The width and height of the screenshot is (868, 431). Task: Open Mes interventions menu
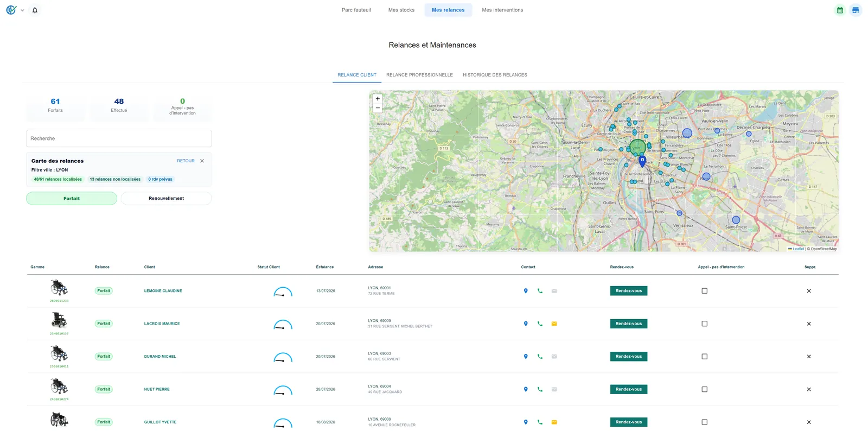(502, 10)
